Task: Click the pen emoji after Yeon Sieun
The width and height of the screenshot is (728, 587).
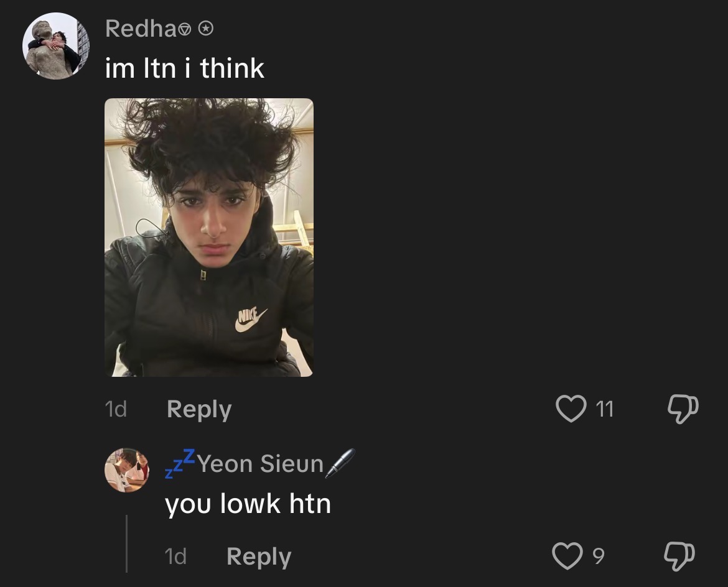Action: point(340,463)
